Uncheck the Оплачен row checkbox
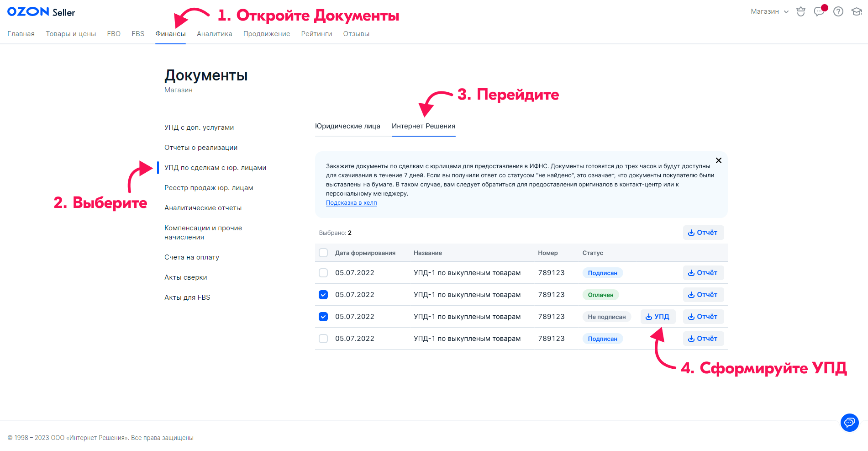Viewport: 868px width, 451px height. [x=323, y=295]
